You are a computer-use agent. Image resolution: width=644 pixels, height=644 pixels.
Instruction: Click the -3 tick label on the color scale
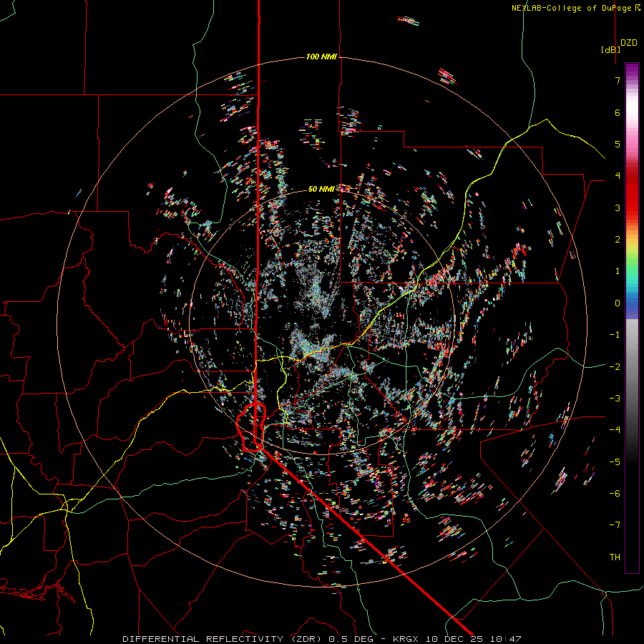pos(615,398)
